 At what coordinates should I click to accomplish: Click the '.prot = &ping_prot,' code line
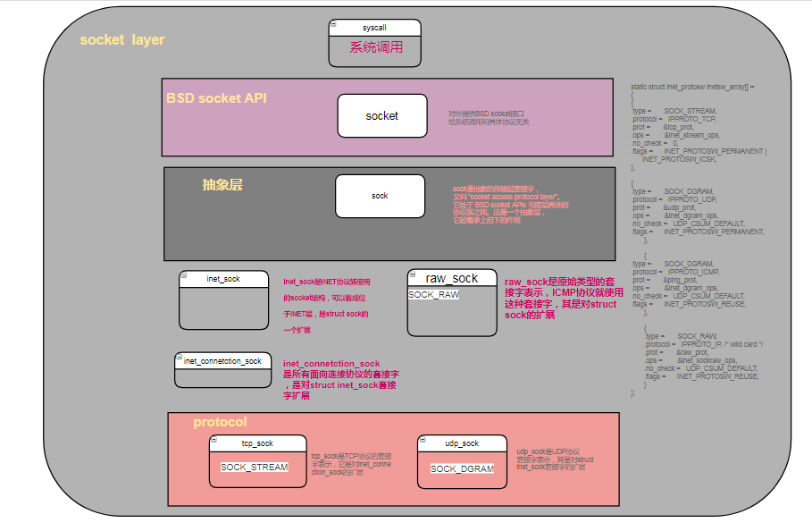click(665, 280)
